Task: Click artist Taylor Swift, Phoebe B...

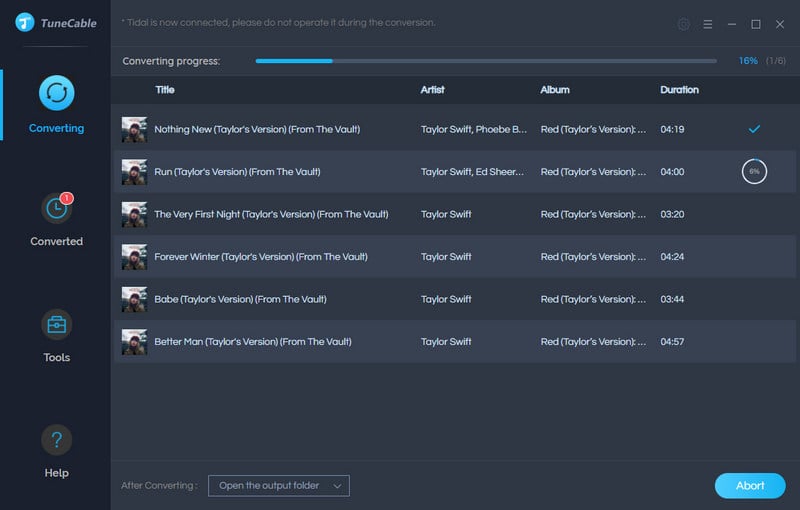Action: (474, 129)
